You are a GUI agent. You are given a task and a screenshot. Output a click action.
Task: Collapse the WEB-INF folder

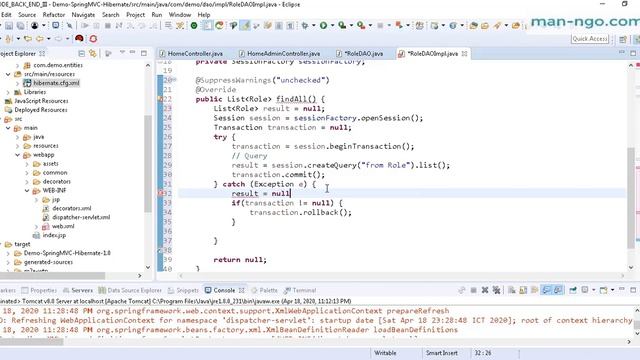(27, 190)
